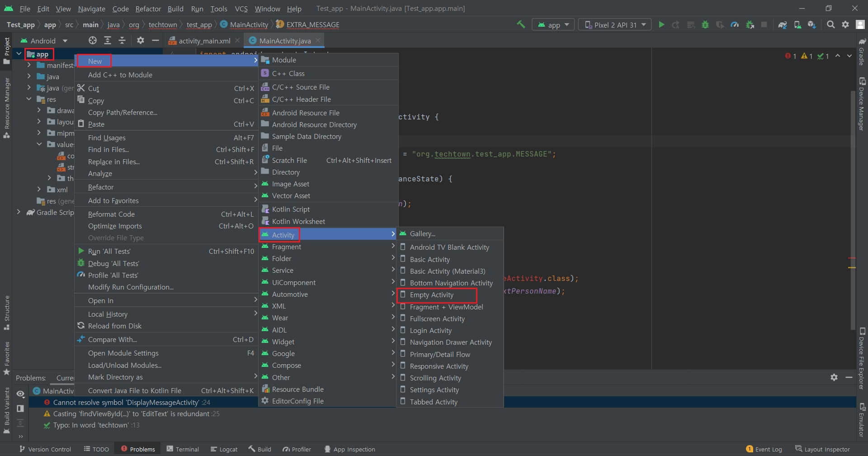Select Gallery... in Activity submenu

[423, 234]
